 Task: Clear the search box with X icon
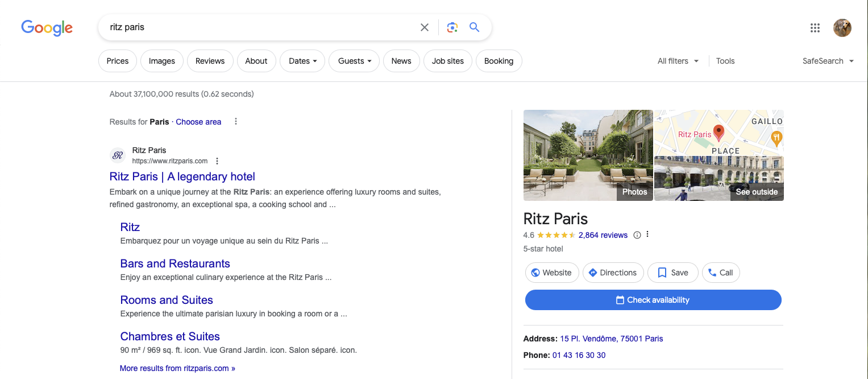click(x=424, y=27)
